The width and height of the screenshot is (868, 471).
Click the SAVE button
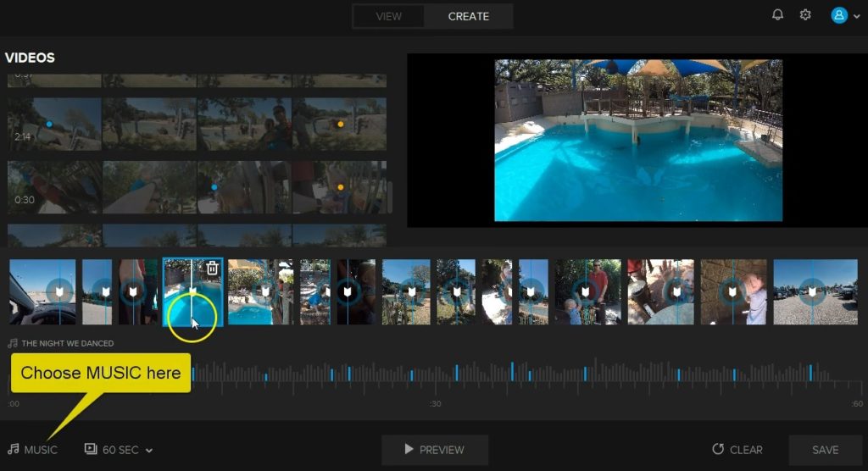825,450
